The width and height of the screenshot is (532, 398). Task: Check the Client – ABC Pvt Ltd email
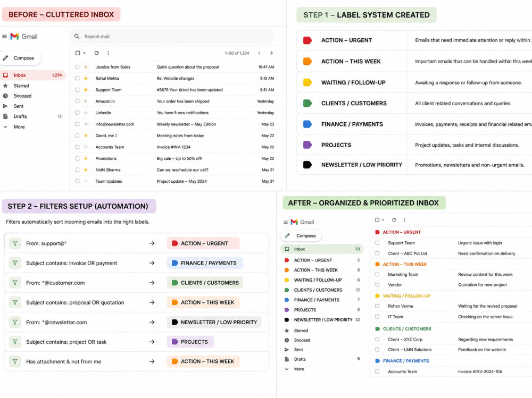click(377, 253)
